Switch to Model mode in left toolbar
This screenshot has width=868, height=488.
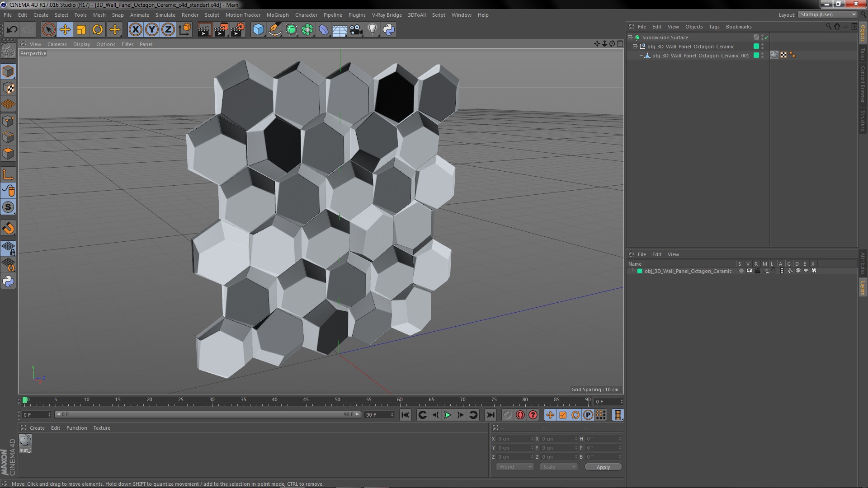8,72
